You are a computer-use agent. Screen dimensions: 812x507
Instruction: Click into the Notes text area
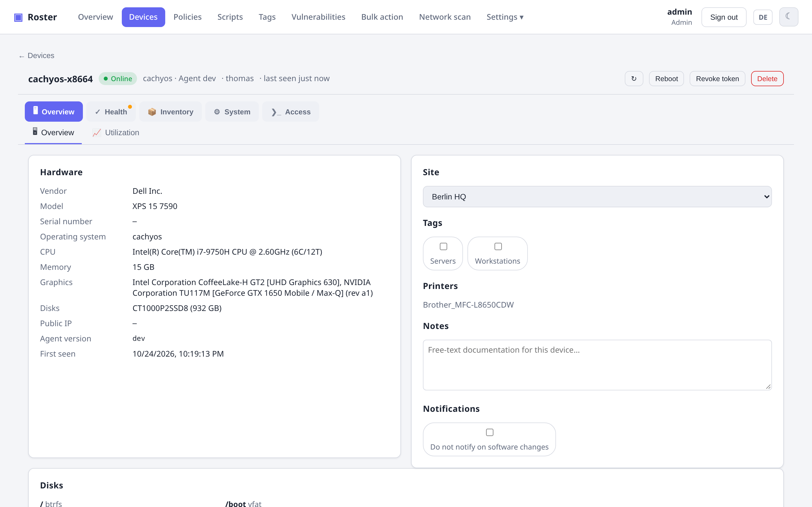597,365
